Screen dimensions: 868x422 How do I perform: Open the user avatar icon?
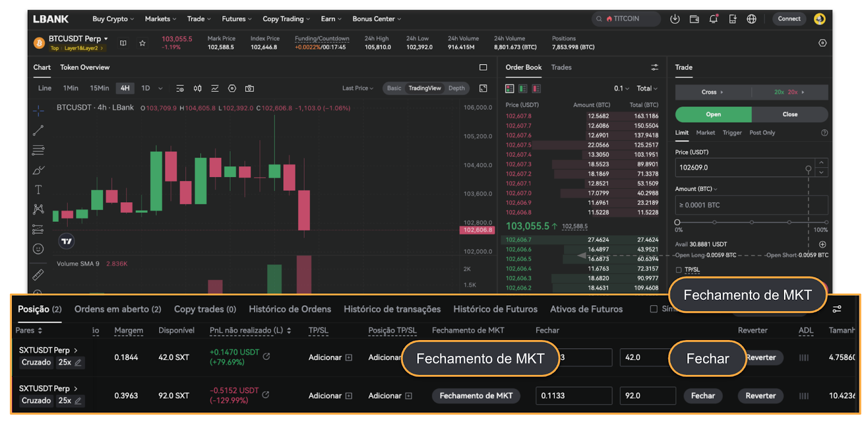coord(820,19)
